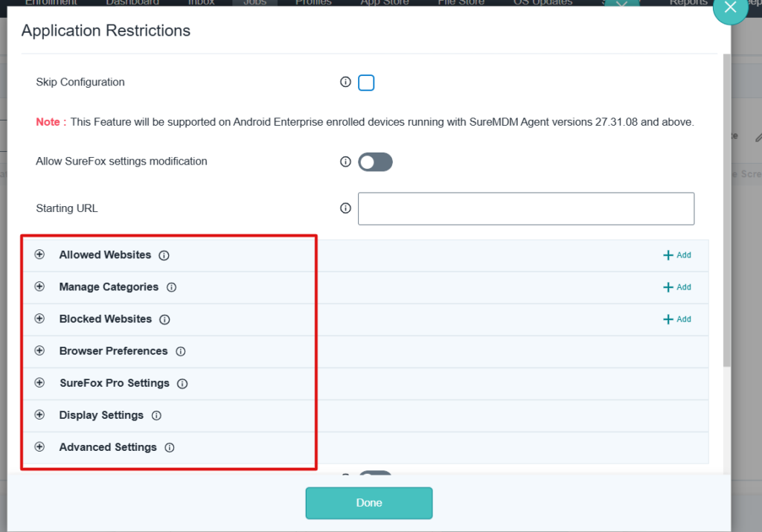Click info icon beside SureFox Pro Settings
This screenshot has width=762, height=532.
click(182, 384)
